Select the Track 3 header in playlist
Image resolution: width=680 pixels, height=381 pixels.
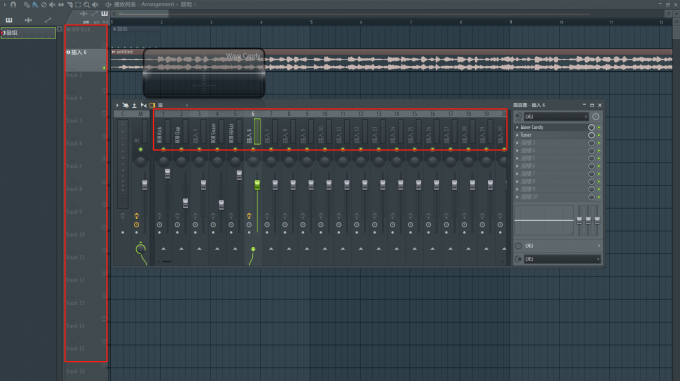(86, 83)
